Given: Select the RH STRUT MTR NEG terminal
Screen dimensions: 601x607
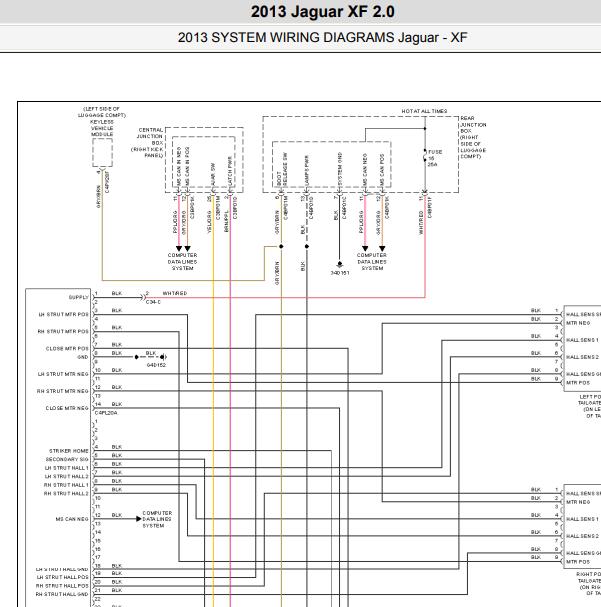Looking at the screenshot, I should coord(63,391).
